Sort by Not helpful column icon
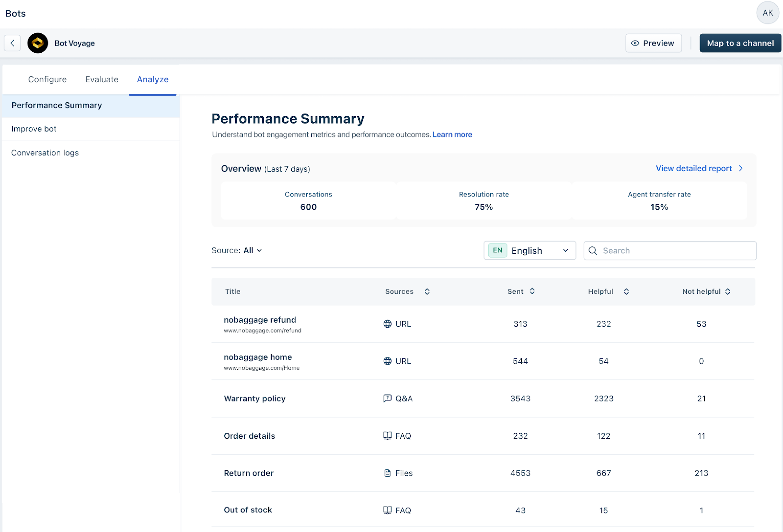This screenshot has height=532, width=783. (x=727, y=292)
